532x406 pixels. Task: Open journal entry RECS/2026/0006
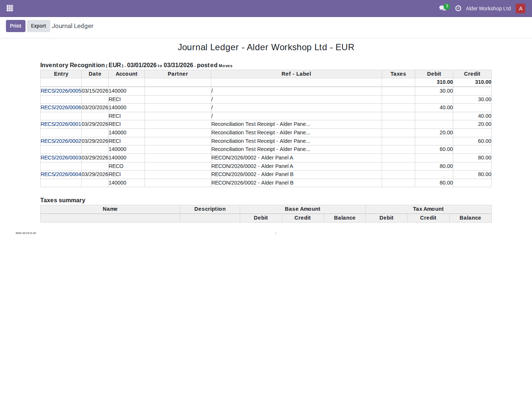point(61,107)
